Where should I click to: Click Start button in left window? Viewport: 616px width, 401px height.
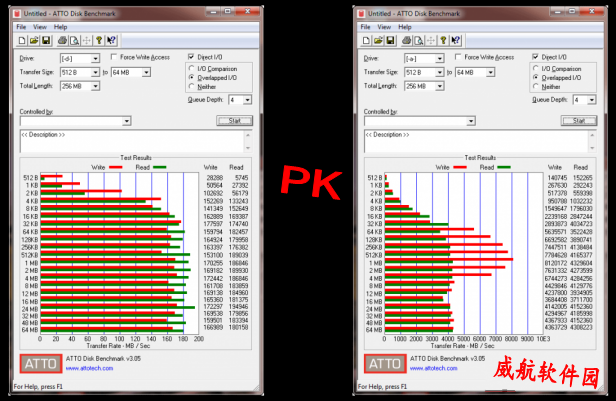(x=235, y=121)
